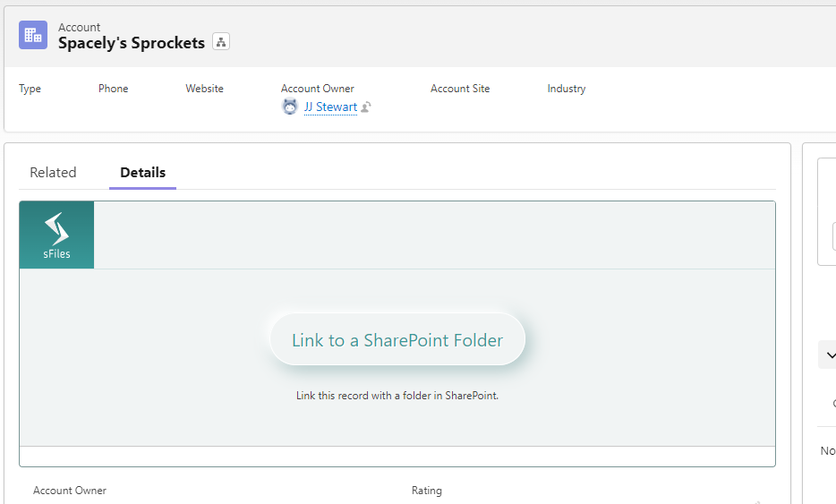The height and width of the screenshot is (504, 836).
Task: Click the Account building icon
Action: [x=33, y=35]
